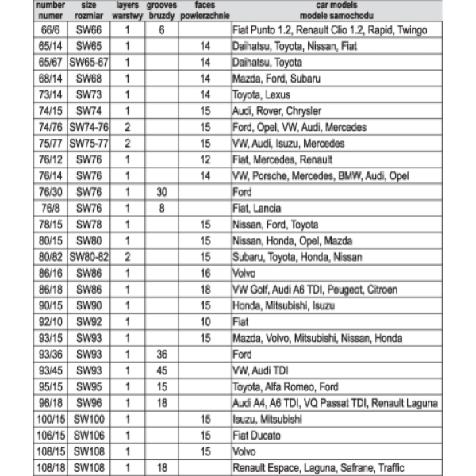Click the '108/18' number cell
The height and width of the screenshot is (476, 476).
pos(51,468)
